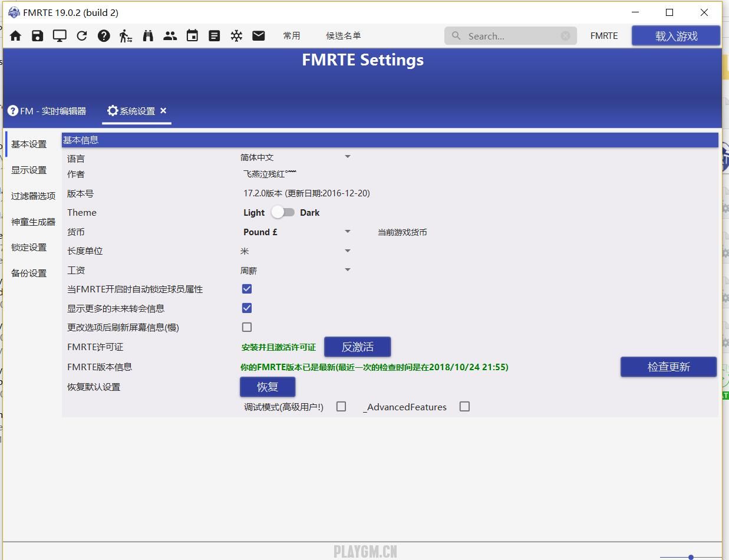Select 神童生成器 in the sidebar

(x=33, y=222)
